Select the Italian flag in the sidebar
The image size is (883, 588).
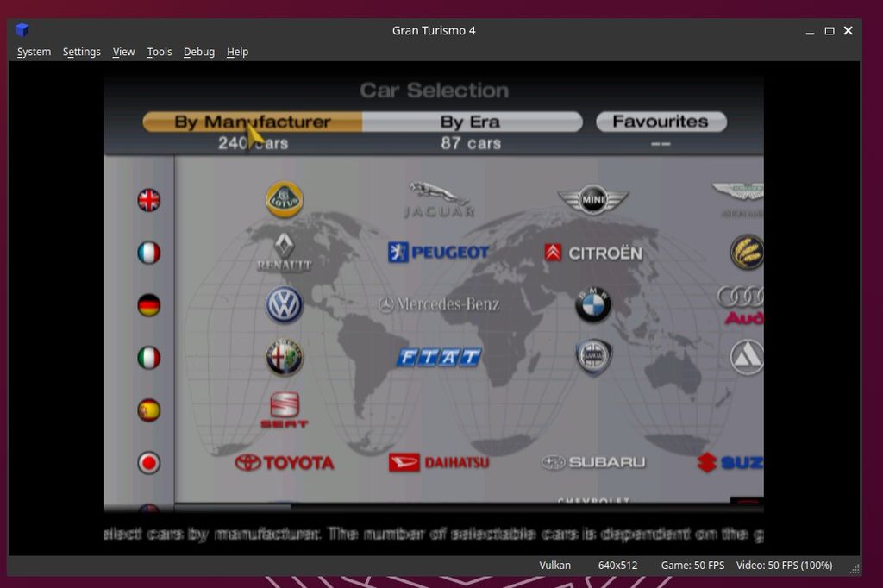coord(148,358)
